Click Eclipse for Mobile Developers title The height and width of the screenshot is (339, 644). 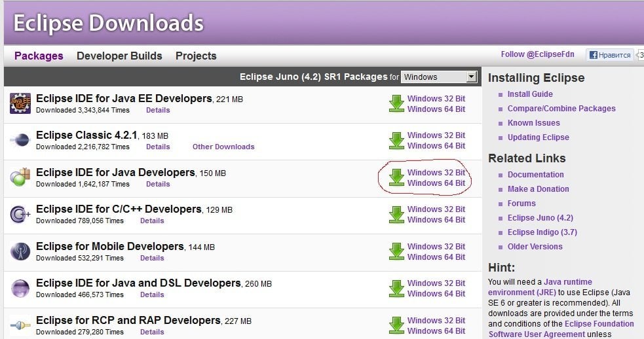pyautogui.click(x=109, y=246)
